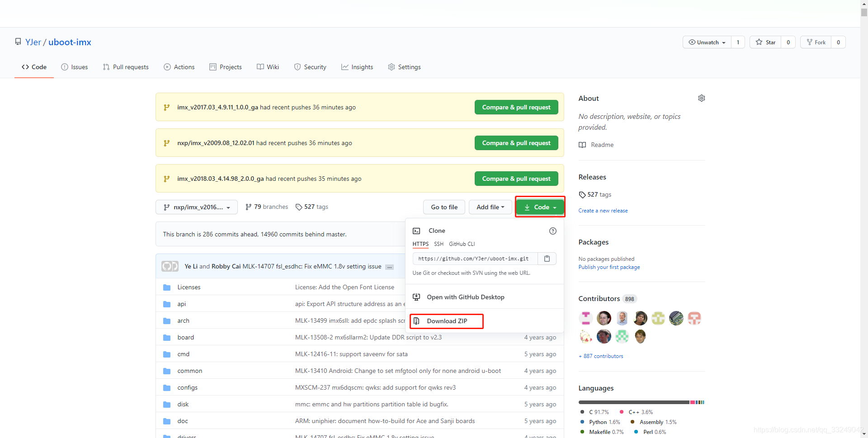The image size is (868, 438).
Task: Star the repository
Action: (765, 42)
